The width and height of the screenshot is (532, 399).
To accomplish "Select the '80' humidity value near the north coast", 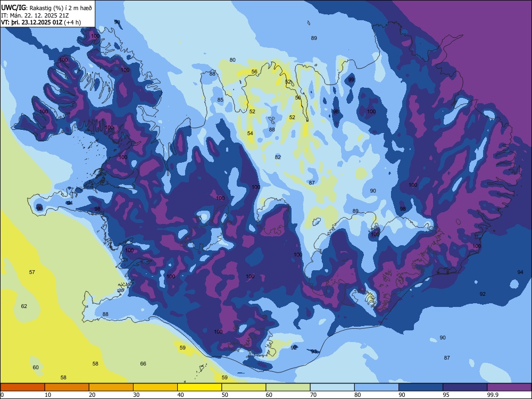I will point(232,60).
